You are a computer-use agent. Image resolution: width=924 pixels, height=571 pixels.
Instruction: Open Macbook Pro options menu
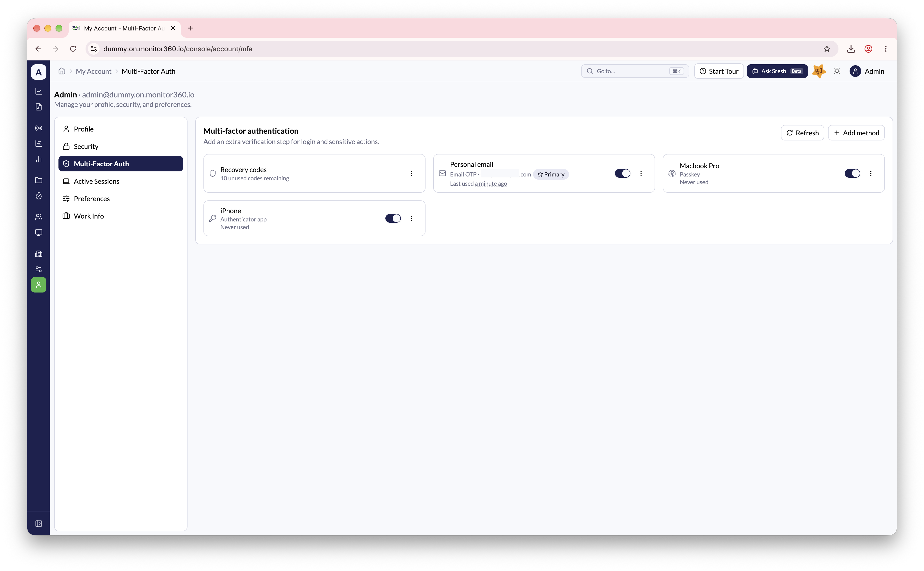(x=871, y=173)
